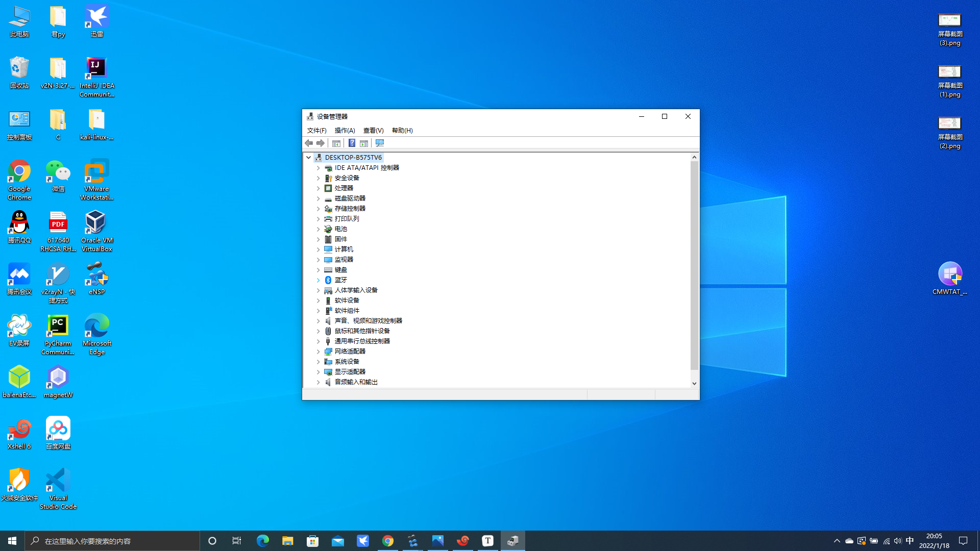
Task: Open Oracle VM VirtualBox
Action: 96,231
